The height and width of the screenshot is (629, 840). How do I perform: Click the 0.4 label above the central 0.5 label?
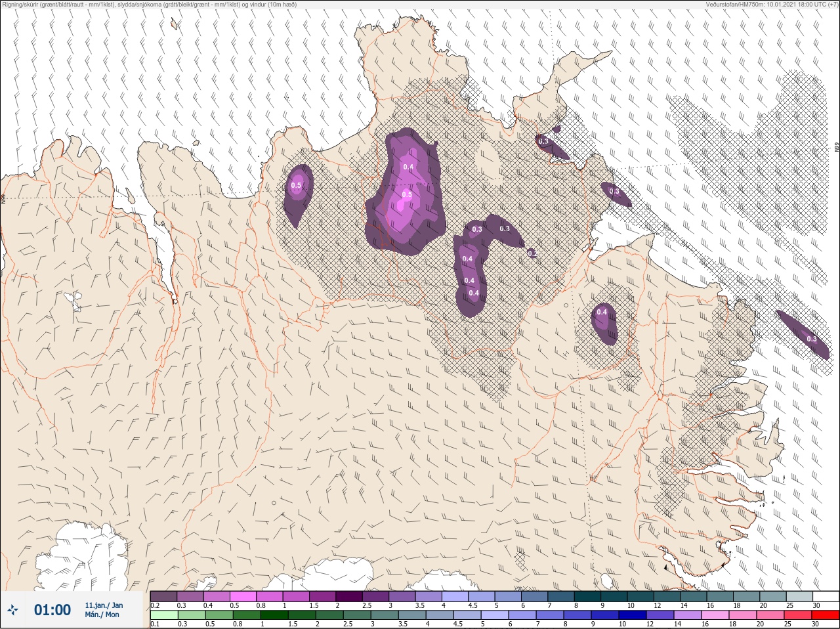coord(408,167)
